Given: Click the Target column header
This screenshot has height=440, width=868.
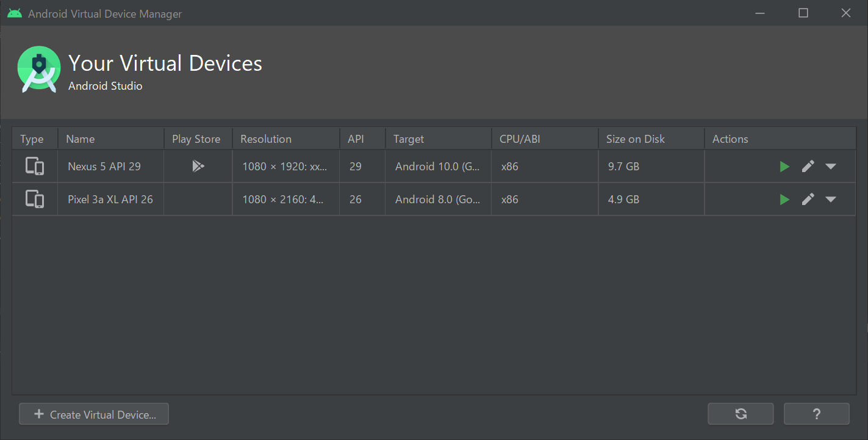Looking at the screenshot, I should 409,139.
